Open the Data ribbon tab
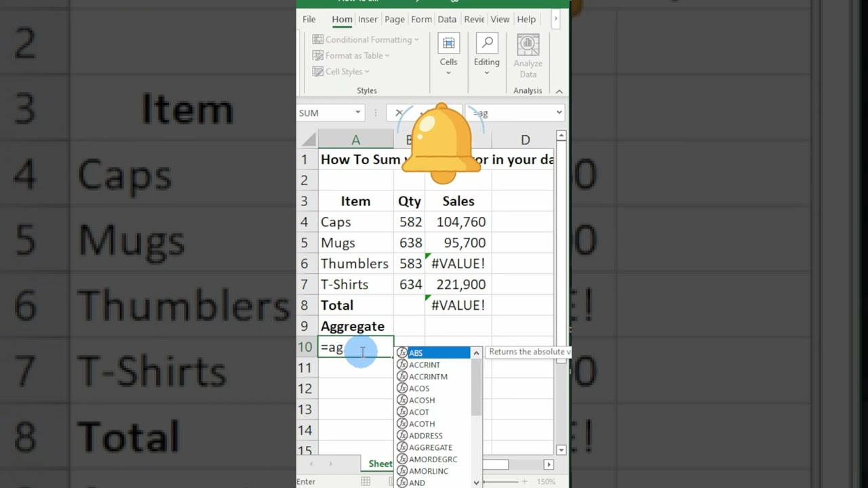 (x=447, y=20)
